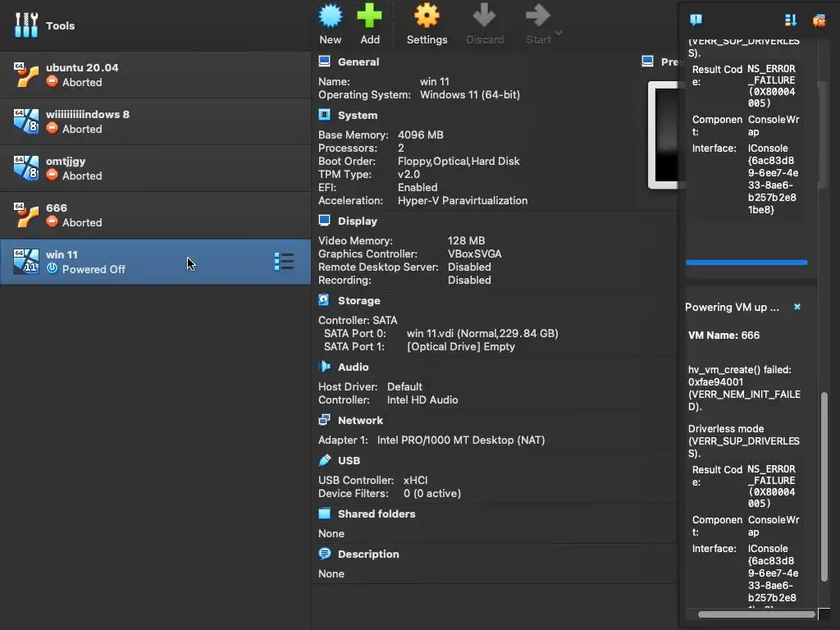Image resolution: width=840 pixels, height=630 pixels.
Task: Select the omtjjgy virtual machine
Action: pyautogui.click(x=155, y=167)
